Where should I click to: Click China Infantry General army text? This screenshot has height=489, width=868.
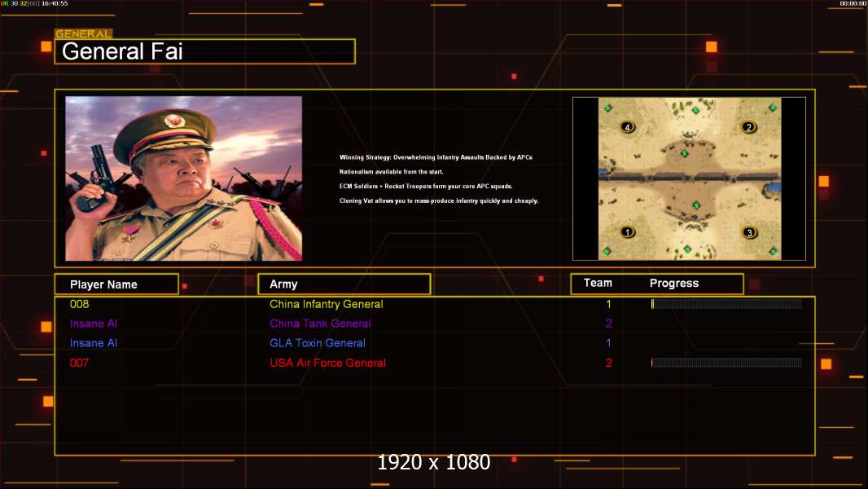[x=326, y=304]
